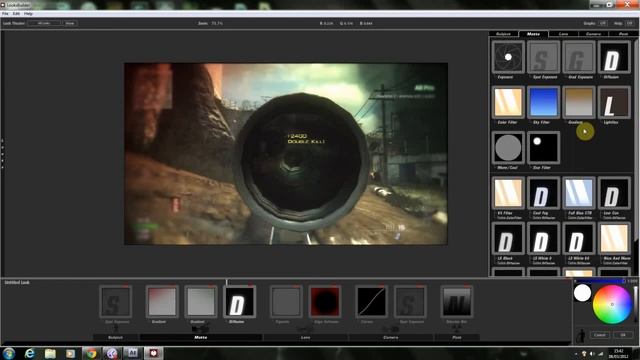Select Spot Exposure in the Camera section of the chain
This screenshot has height=360, width=640.
pyautogui.click(x=410, y=302)
